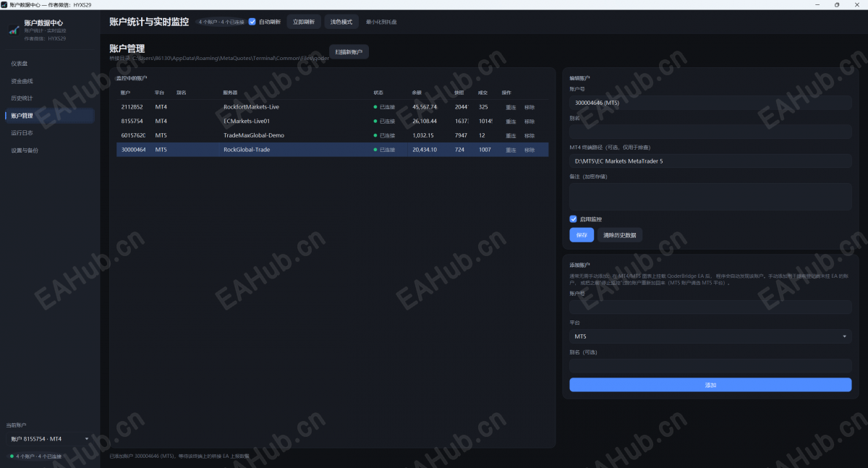Click the 扫描新账户 button

(349, 52)
